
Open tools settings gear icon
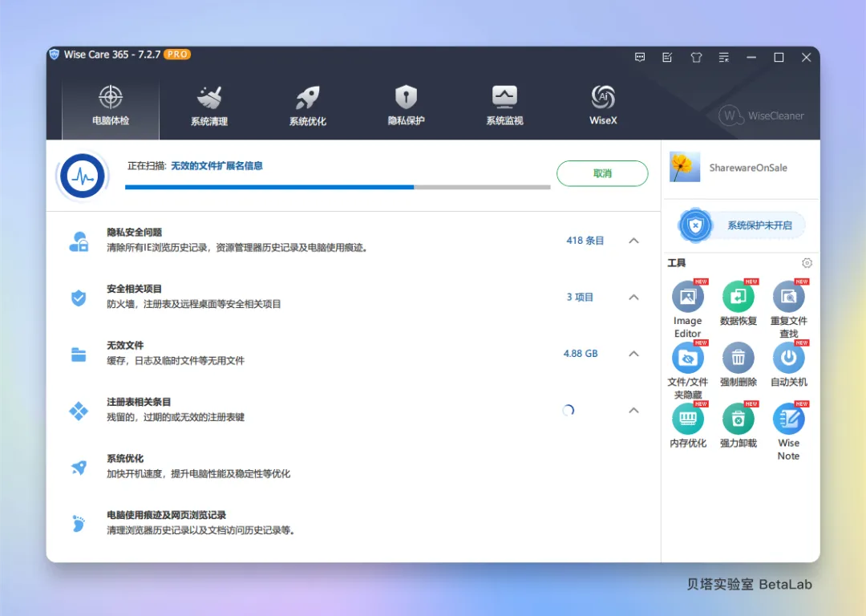pyautogui.click(x=807, y=263)
